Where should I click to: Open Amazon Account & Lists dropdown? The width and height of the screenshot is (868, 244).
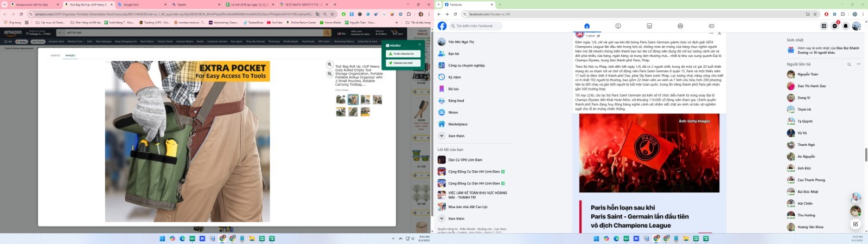[x=360, y=33]
